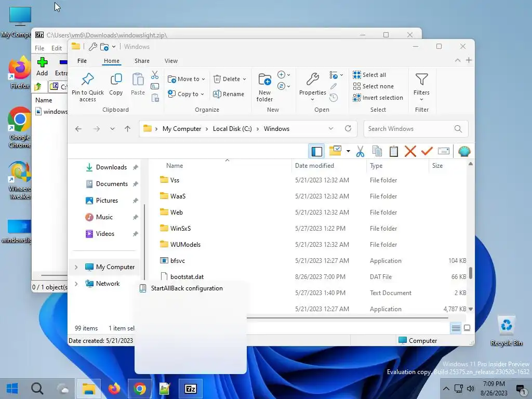Open the Delete dropdown arrow
The width and height of the screenshot is (532, 399).
click(244, 79)
